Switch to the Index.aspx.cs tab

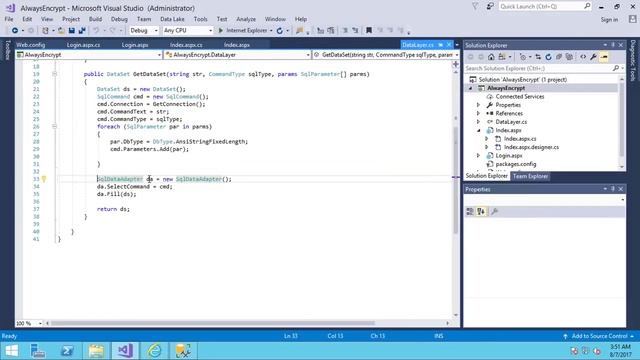coord(186,45)
